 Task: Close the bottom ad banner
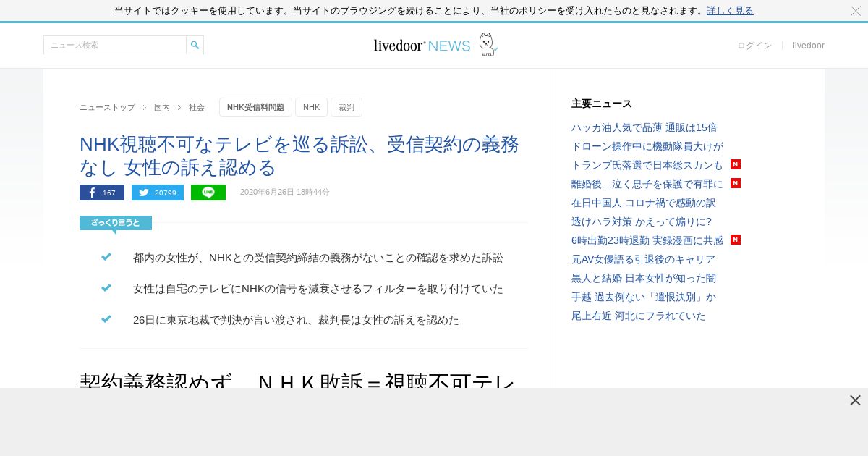[x=855, y=400]
